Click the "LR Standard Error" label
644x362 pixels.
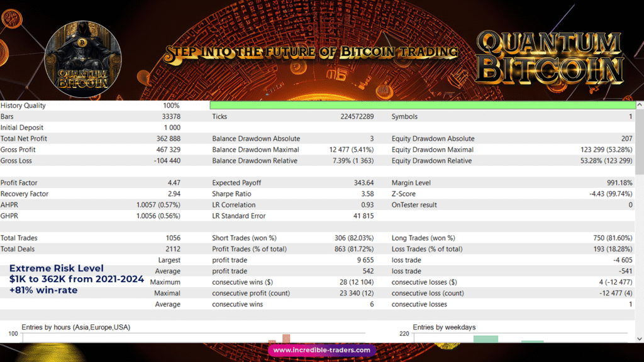click(239, 216)
